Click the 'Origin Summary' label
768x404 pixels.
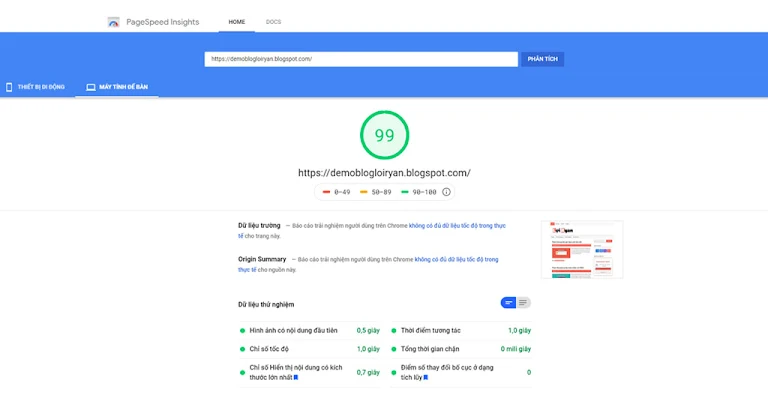point(262,260)
